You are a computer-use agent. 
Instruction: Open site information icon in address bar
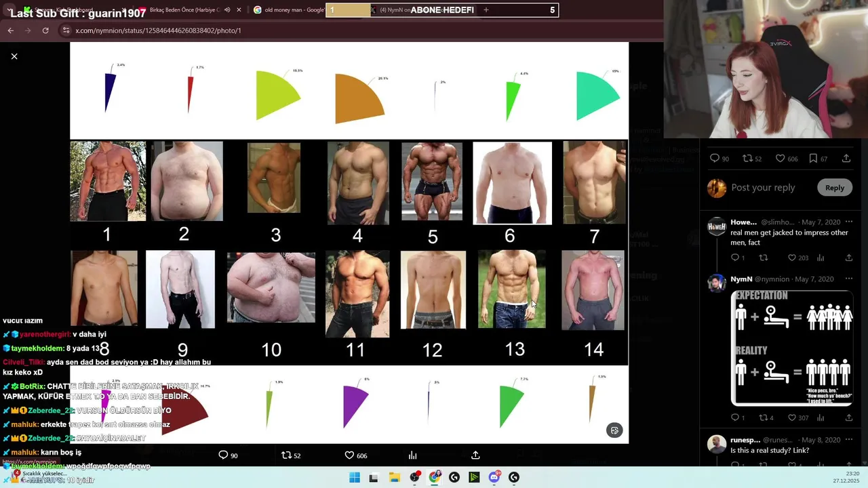click(66, 30)
